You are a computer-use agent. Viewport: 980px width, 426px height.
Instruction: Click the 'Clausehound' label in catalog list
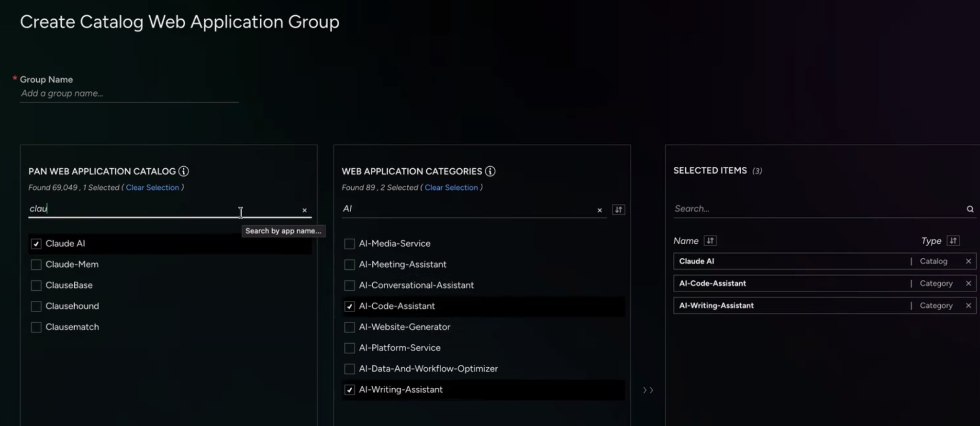click(x=72, y=306)
